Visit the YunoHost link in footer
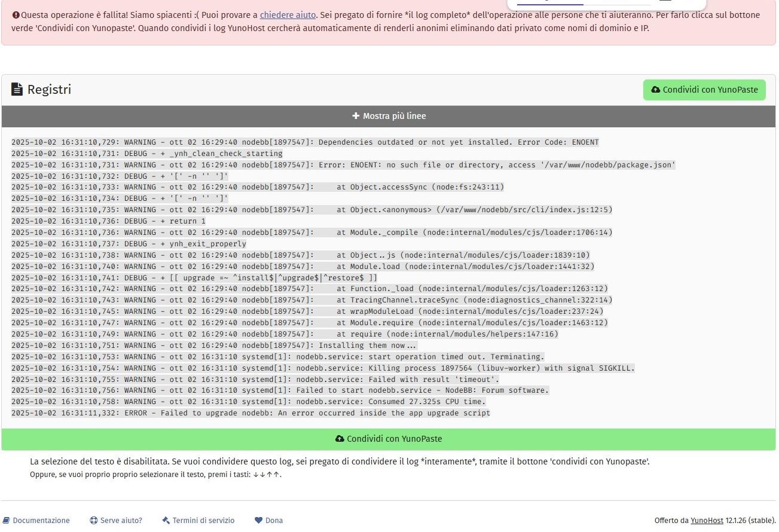The height and width of the screenshot is (532, 779). [x=707, y=521]
